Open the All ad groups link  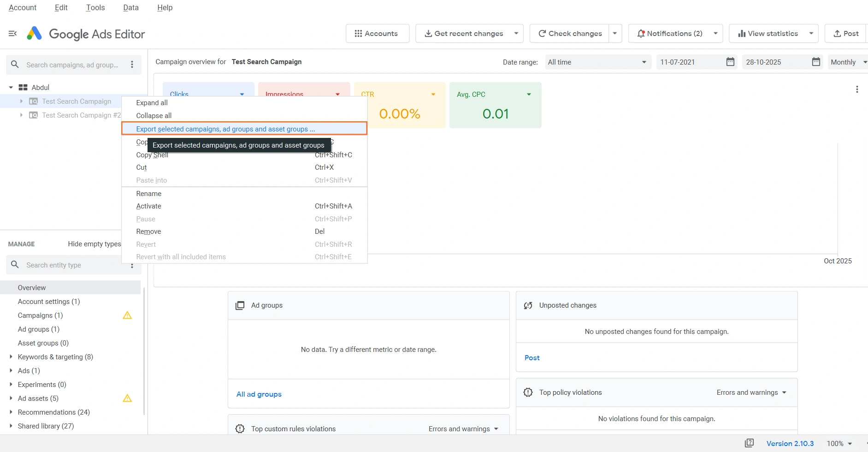click(259, 394)
